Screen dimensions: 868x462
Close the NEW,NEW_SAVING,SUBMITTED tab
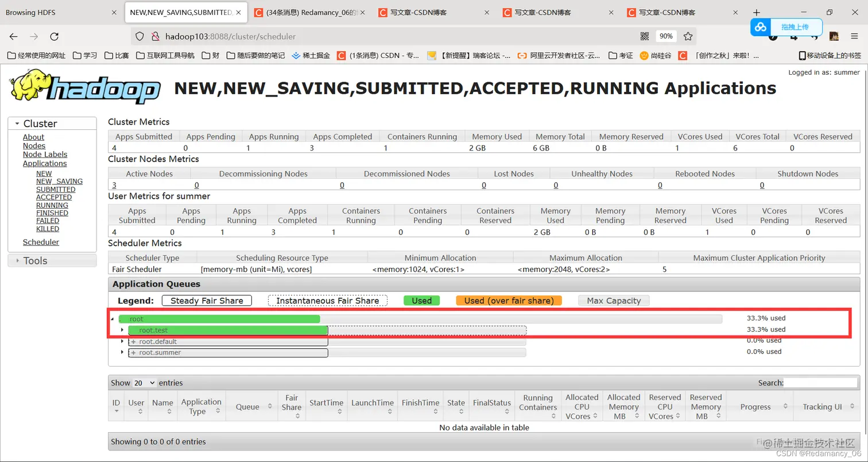[x=239, y=12]
